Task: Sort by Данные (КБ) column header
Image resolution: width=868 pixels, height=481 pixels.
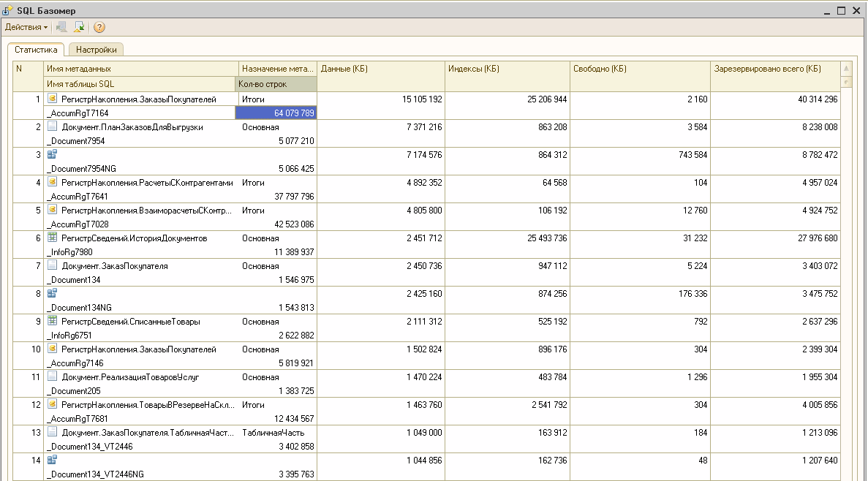Action: [380, 69]
